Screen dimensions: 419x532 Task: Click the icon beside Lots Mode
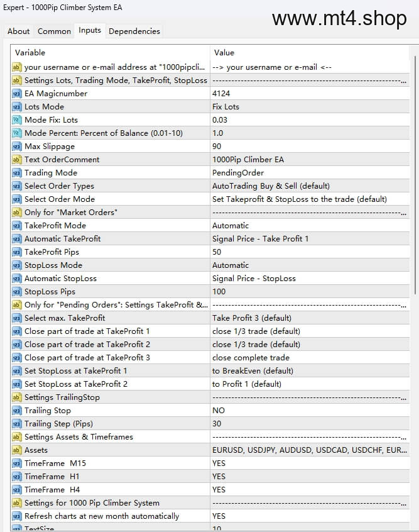[x=16, y=107]
